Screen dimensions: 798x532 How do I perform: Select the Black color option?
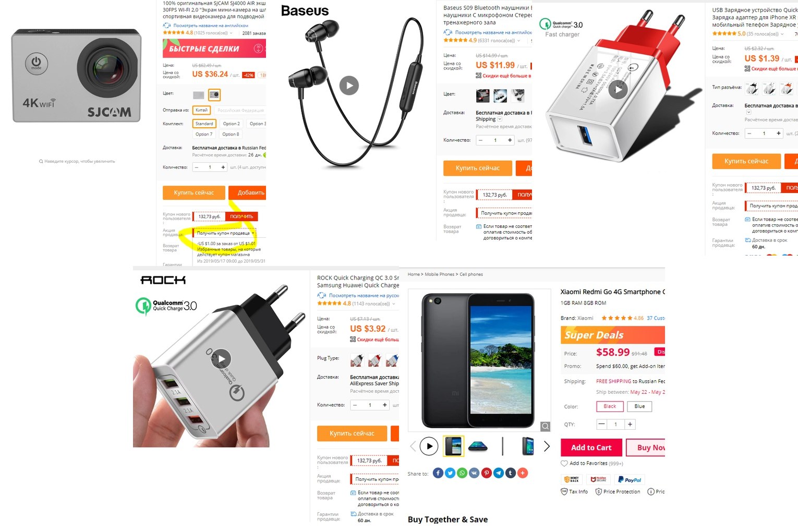click(610, 406)
